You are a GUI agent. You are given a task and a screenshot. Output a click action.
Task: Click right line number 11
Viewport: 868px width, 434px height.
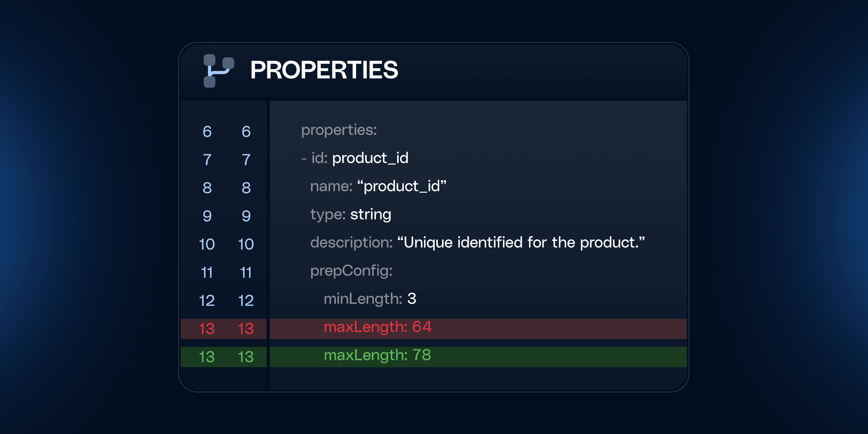point(246,272)
